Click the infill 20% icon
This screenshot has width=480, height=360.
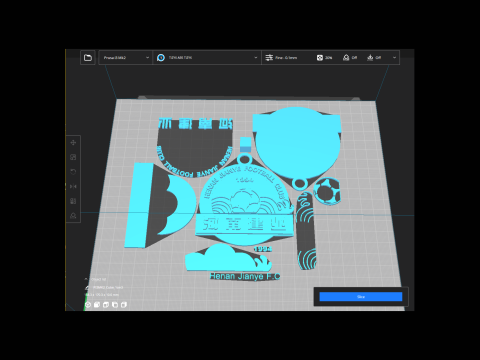pyautogui.click(x=320, y=58)
